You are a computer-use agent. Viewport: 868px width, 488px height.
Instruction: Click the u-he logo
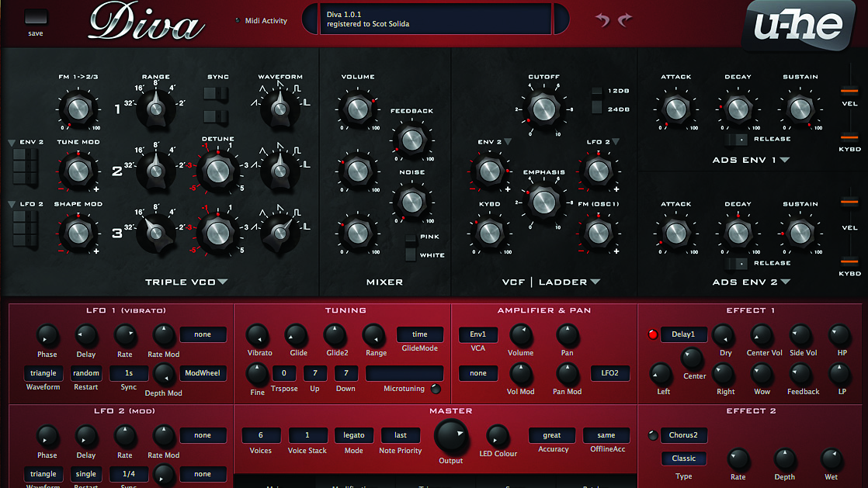click(797, 24)
